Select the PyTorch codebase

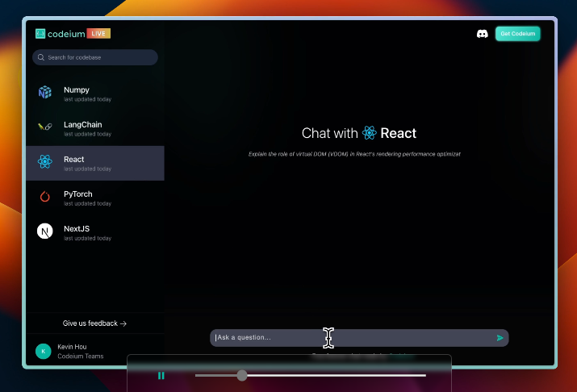(95, 198)
